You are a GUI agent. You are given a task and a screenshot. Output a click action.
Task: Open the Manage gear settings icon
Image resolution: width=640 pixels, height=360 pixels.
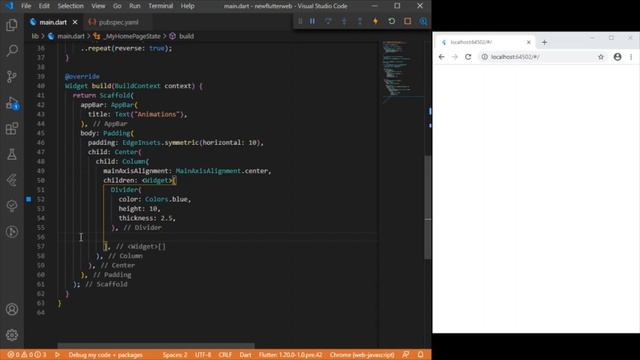pyautogui.click(x=12, y=335)
